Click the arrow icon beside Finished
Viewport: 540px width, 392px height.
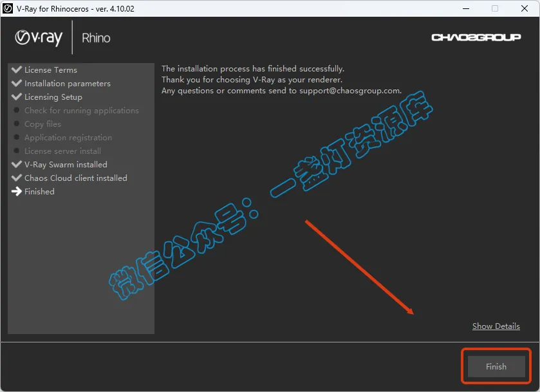[x=17, y=192]
